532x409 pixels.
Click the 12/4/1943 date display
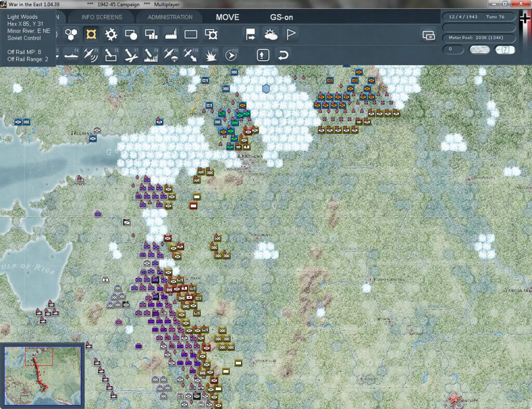(x=463, y=17)
